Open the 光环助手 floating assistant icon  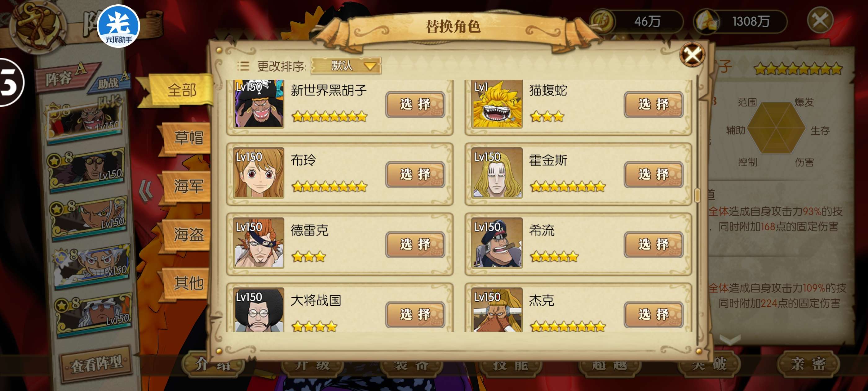118,26
